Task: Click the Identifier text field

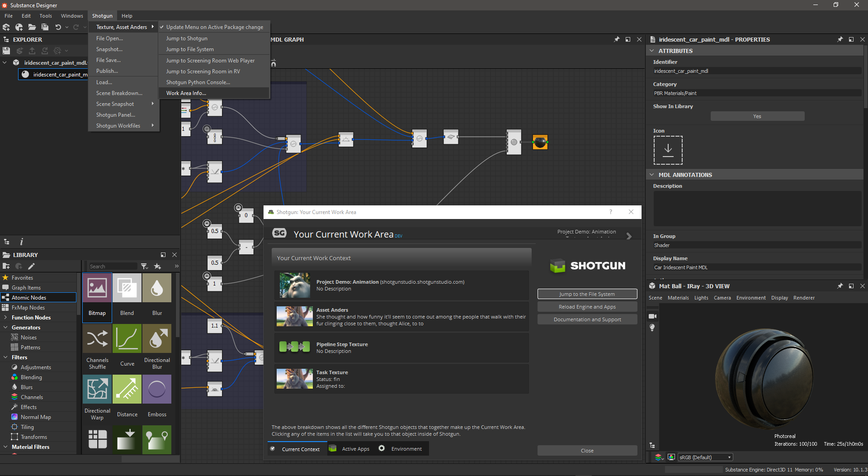Action: click(757, 71)
